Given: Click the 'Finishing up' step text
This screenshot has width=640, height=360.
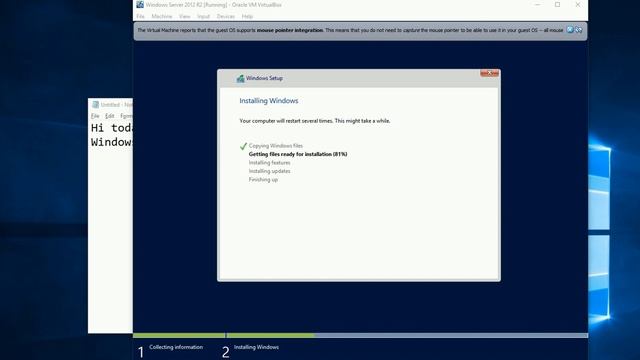Looking at the screenshot, I should 263,180.
